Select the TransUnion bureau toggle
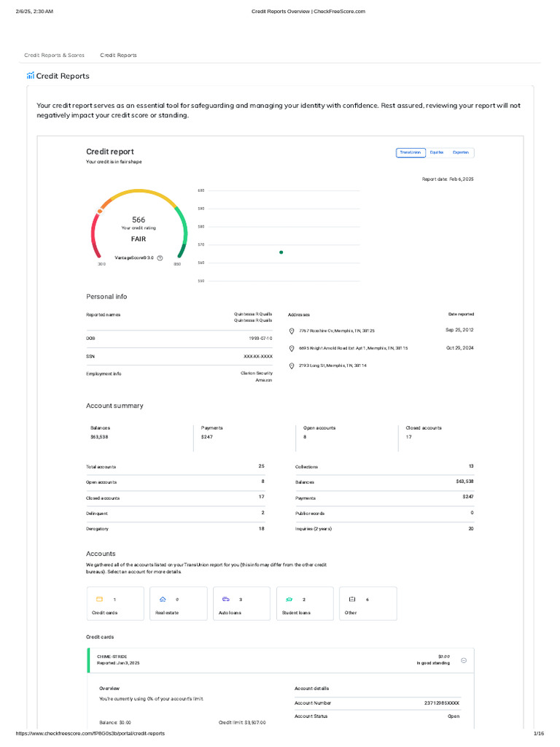560x747 pixels. pyautogui.click(x=411, y=152)
